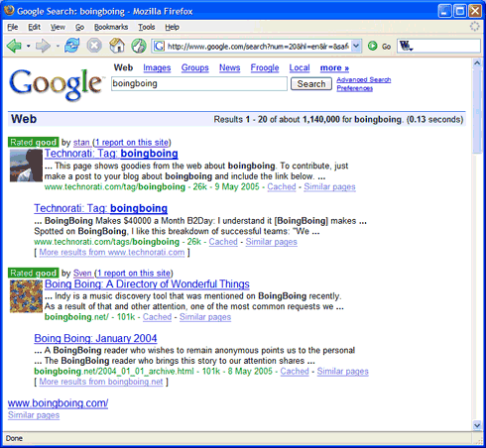Screen dimensions: 486x448
Task: Go to the Home page icon
Action: pos(117,46)
